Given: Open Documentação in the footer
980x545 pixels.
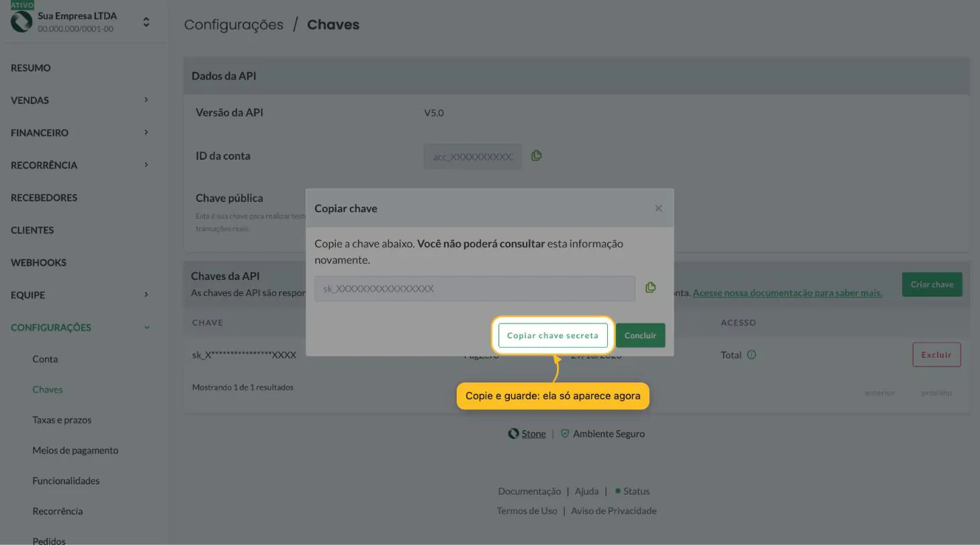Looking at the screenshot, I should (x=529, y=491).
